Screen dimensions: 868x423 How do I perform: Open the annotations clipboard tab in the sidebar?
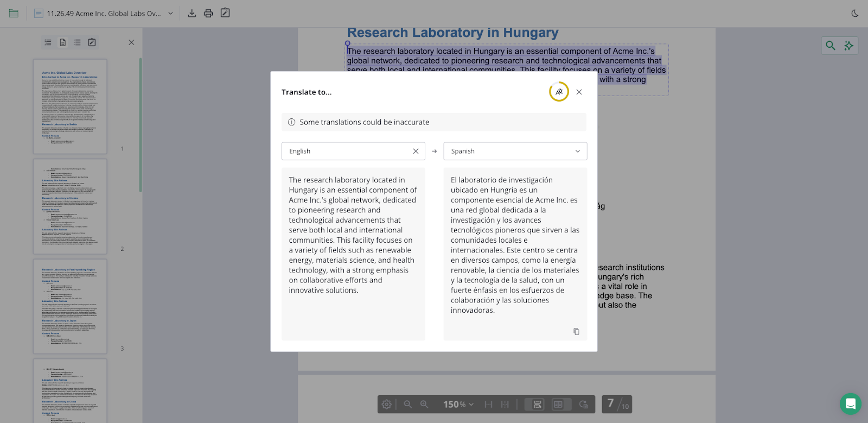point(92,42)
